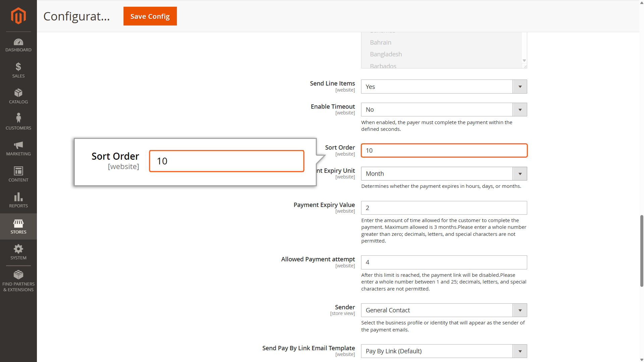Click the page vertical scrollbar thumb

pyautogui.click(x=642, y=251)
